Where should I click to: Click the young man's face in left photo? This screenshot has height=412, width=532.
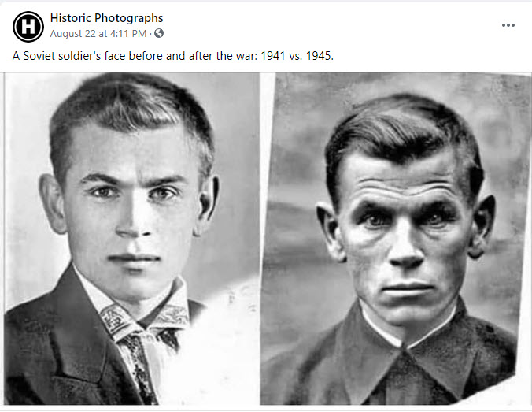[x=132, y=210]
